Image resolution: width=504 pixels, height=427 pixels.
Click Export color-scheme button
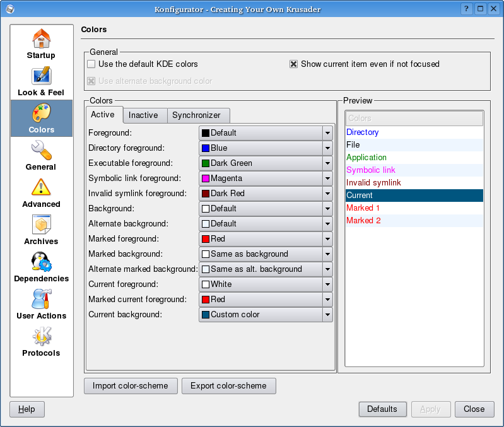[x=229, y=386]
